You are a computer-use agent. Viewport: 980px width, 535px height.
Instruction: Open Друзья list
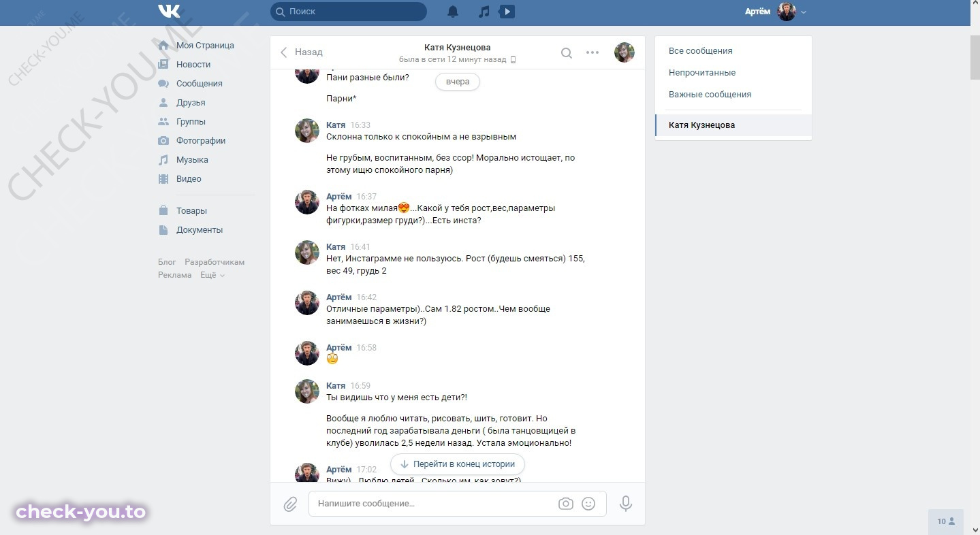click(x=191, y=103)
